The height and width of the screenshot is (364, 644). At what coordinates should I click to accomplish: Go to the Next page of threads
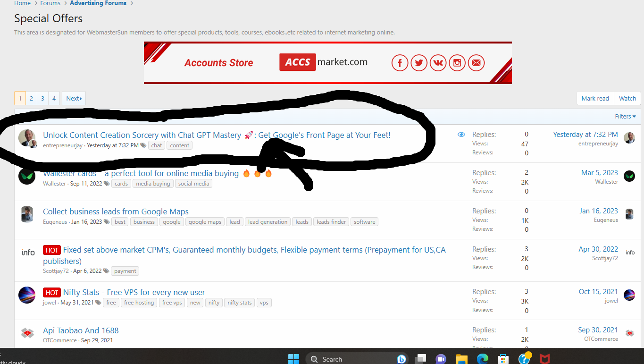pyautogui.click(x=74, y=98)
